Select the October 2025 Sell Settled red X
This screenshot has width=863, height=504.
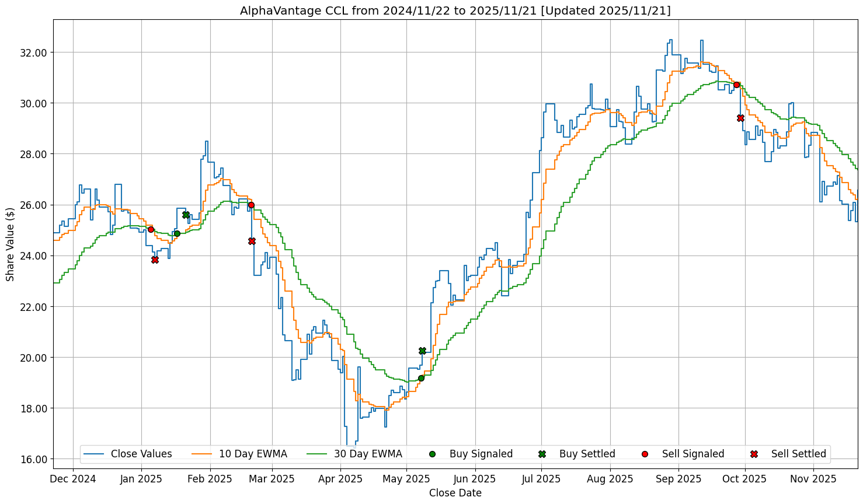740,118
